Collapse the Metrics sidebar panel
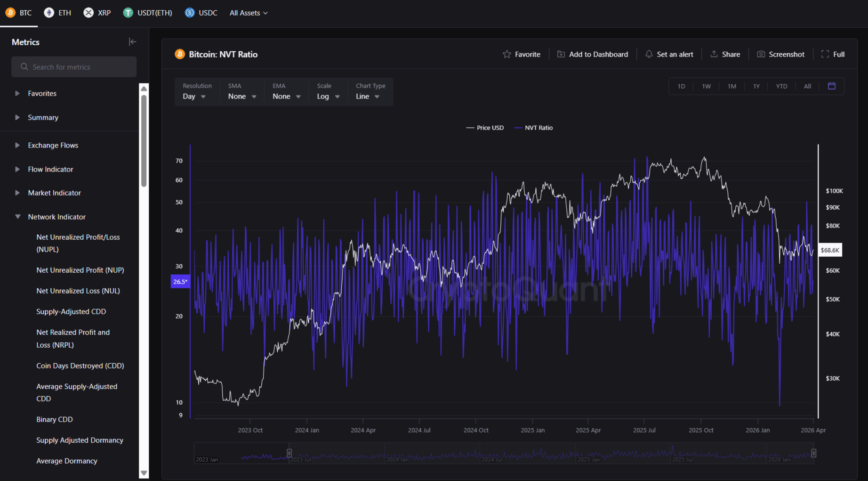The height and width of the screenshot is (481, 868). (x=132, y=42)
